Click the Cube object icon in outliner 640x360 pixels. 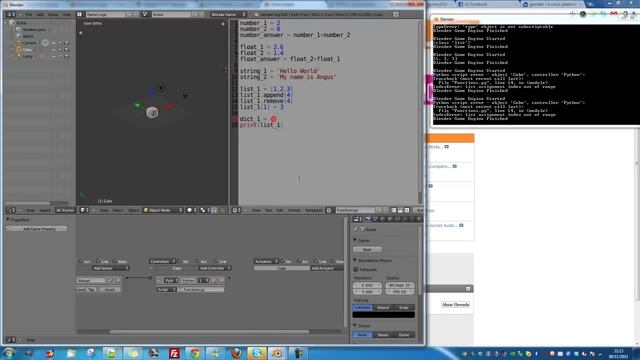(x=18, y=49)
